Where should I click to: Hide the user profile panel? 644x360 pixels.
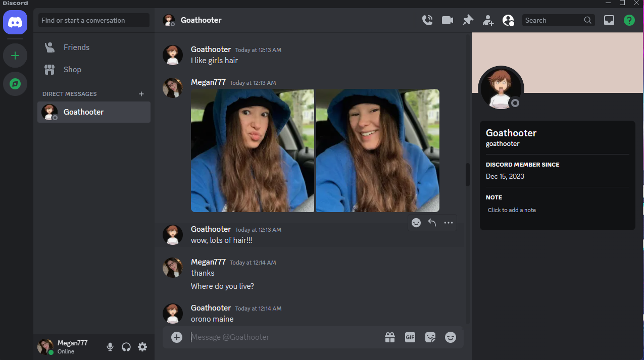[x=508, y=20]
